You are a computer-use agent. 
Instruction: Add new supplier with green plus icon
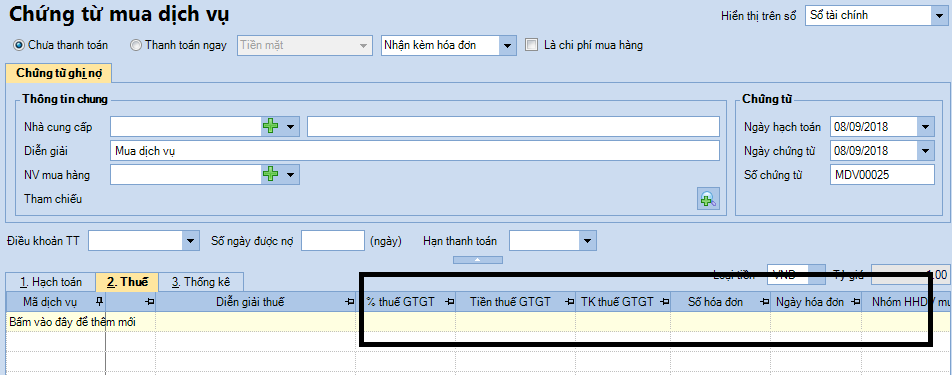click(x=270, y=126)
